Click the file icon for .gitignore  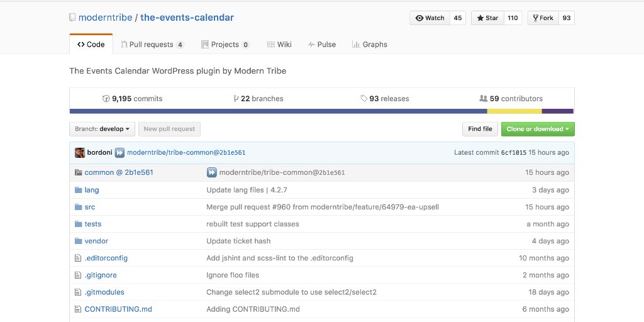(78, 275)
